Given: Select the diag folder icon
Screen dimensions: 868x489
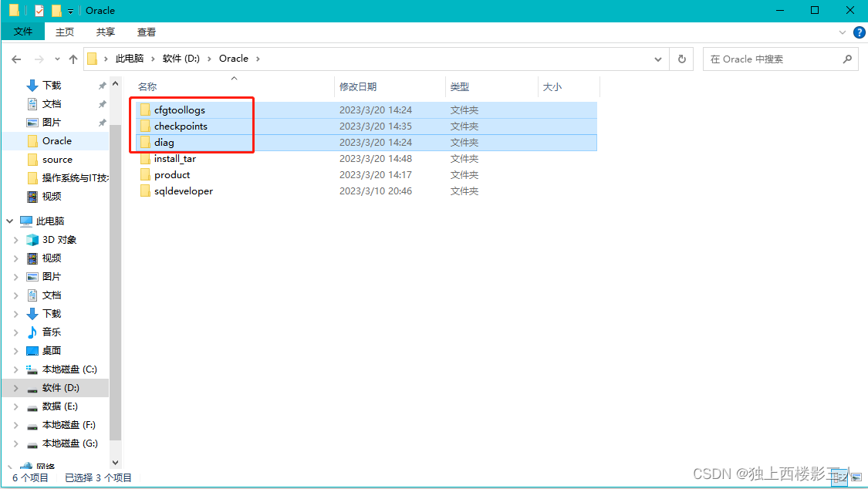Looking at the screenshot, I should tap(145, 142).
